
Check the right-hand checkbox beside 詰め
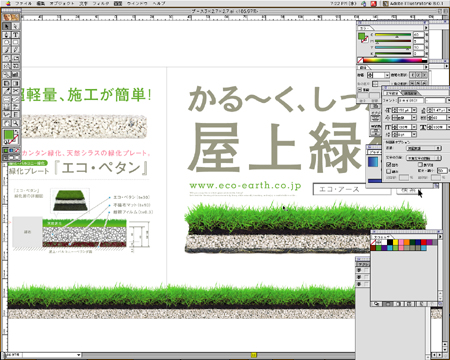[x=420, y=164]
